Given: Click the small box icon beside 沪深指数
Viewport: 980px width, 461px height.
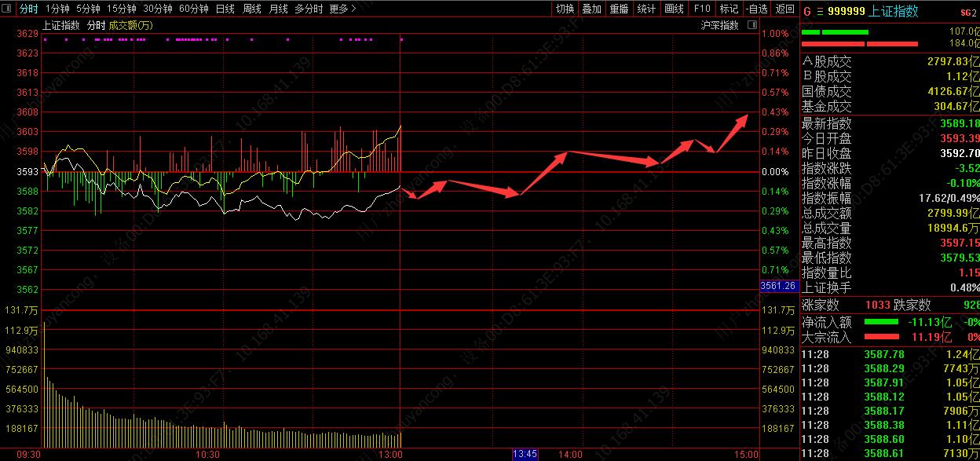Looking at the screenshot, I should [x=752, y=25].
